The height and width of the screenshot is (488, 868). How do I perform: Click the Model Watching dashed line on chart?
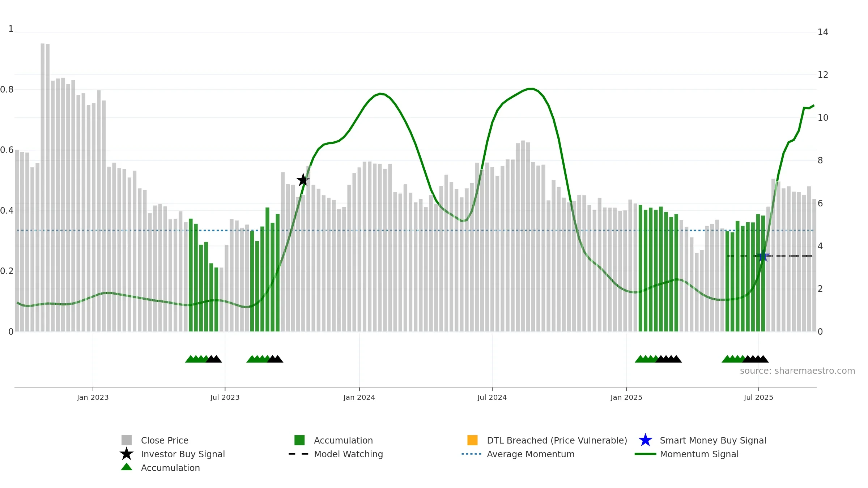[770, 256]
